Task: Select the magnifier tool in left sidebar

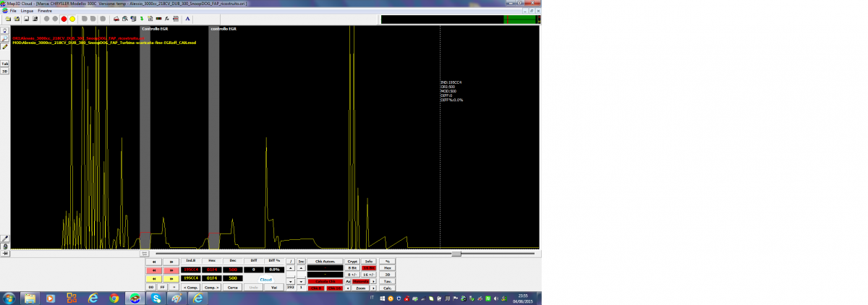Action: [x=4, y=38]
